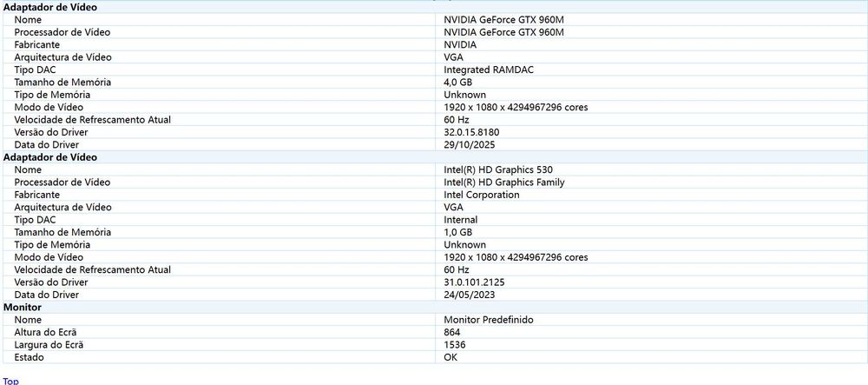Viewport: 868px width, 385px height.
Task: Select the screen height value "864"
Action: pos(451,332)
